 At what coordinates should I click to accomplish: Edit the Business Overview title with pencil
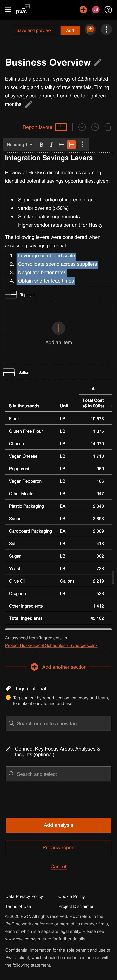click(x=97, y=62)
